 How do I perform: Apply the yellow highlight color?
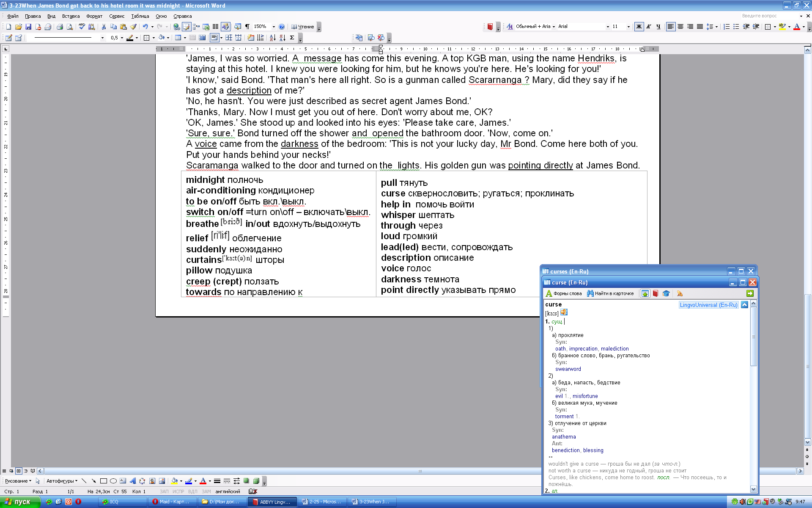pyautogui.click(x=782, y=27)
